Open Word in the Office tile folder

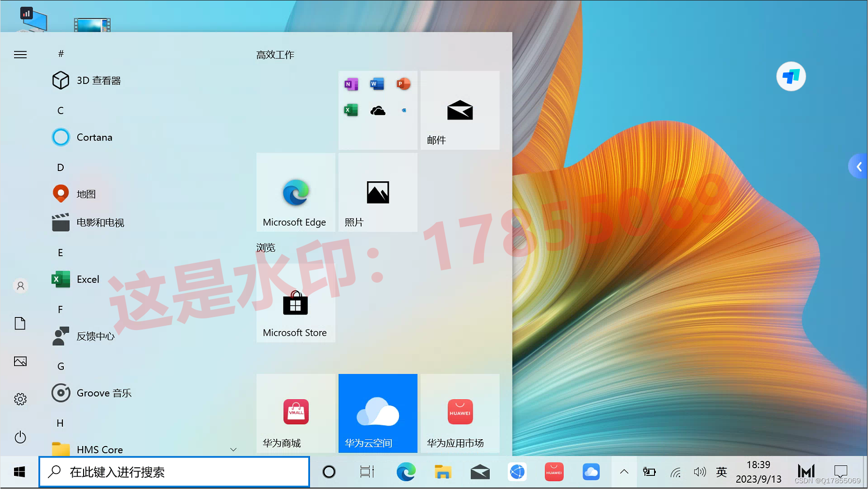pos(377,84)
